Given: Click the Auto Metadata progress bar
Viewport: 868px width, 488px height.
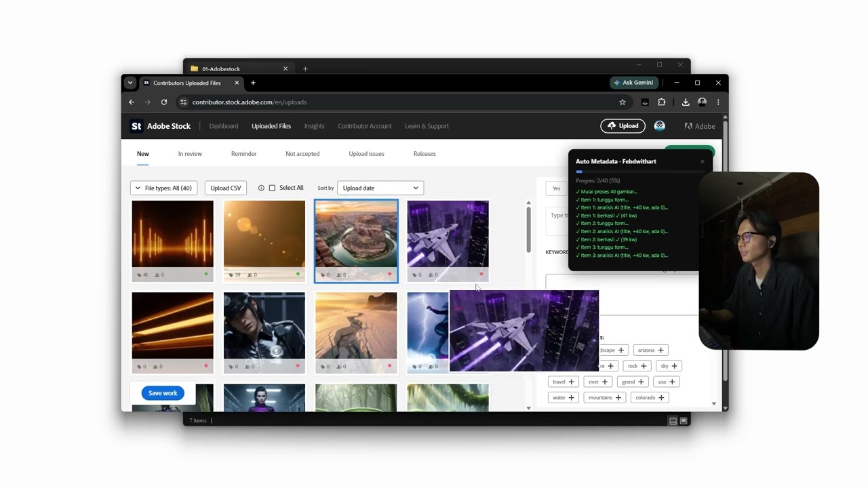Looking at the screenshot, I should point(640,171).
